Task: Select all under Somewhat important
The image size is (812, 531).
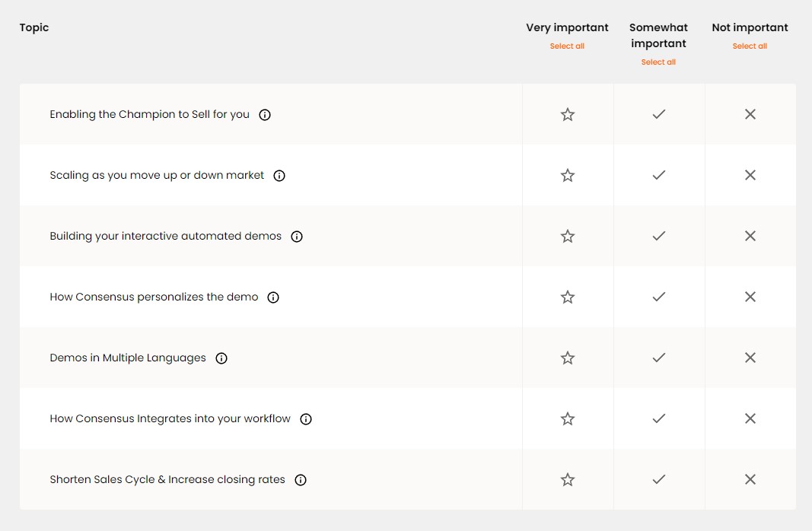Action: pos(658,62)
